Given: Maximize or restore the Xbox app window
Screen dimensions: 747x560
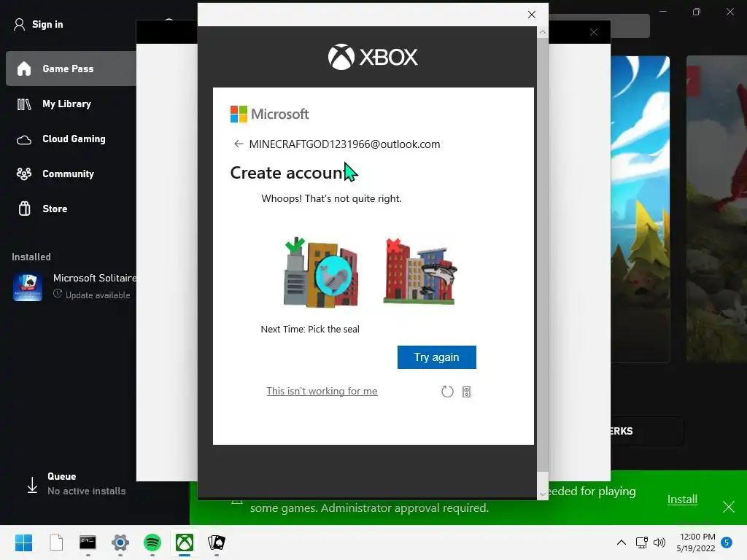Looking at the screenshot, I should [x=697, y=12].
